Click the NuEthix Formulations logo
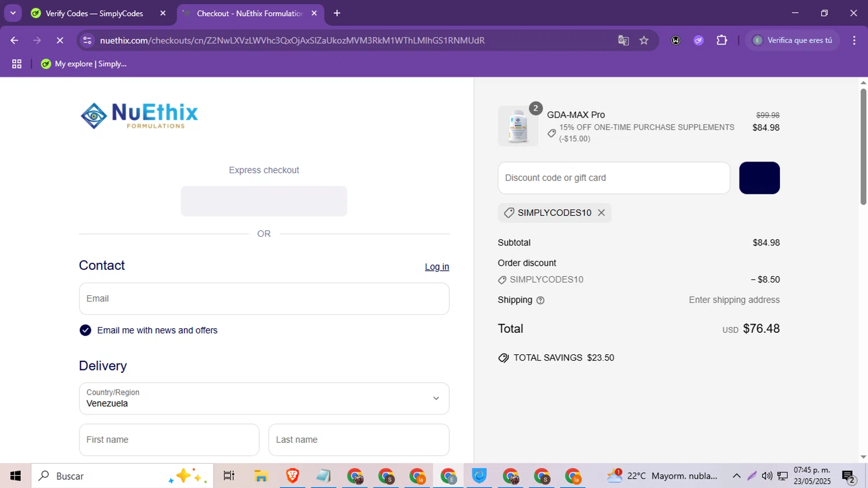Screen dimensions: 868x488 (x=139, y=116)
